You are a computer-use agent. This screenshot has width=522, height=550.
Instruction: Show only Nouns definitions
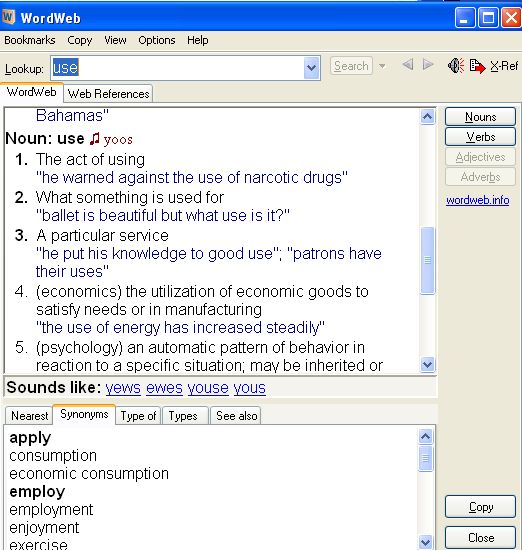pos(480,117)
